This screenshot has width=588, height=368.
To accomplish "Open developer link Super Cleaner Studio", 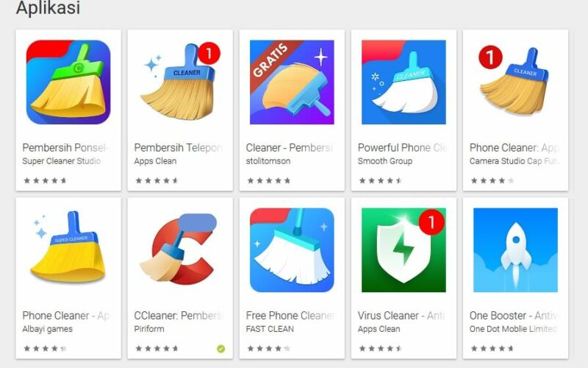I will [62, 161].
